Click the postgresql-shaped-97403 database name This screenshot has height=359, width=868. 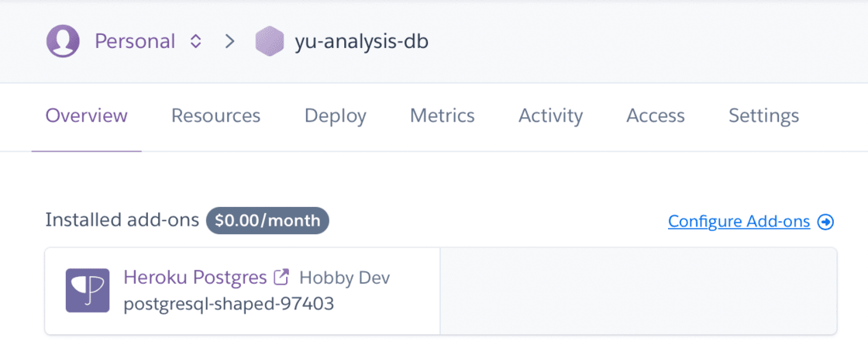229,304
